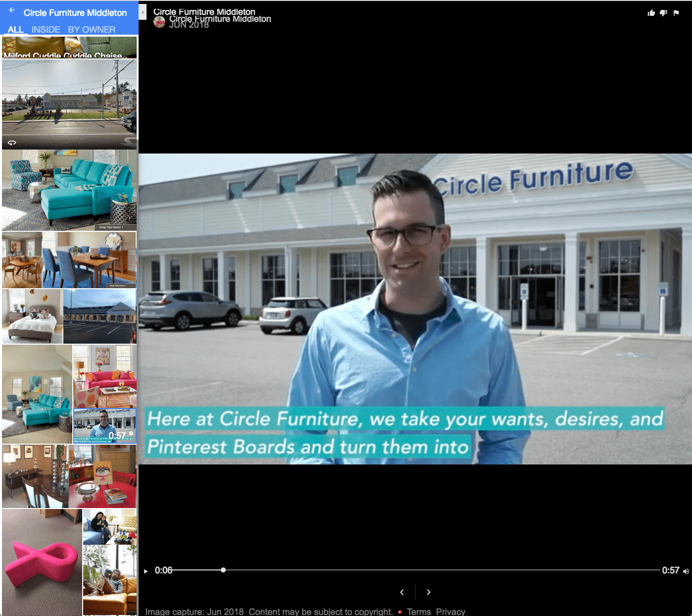Image resolution: width=692 pixels, height=616 pixels.
Task: Open the Privacy link
Action: coord(450,612)
